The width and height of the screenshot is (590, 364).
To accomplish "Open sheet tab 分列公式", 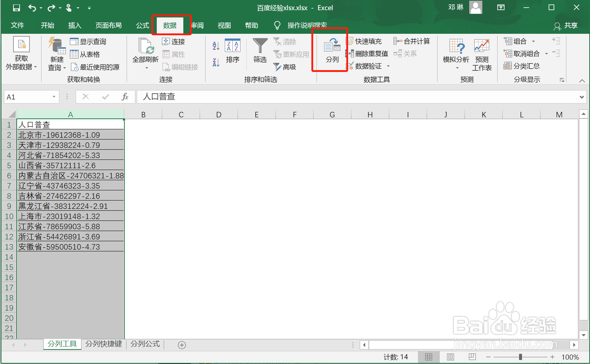I will pyautogui.click(x=145, y=344).
